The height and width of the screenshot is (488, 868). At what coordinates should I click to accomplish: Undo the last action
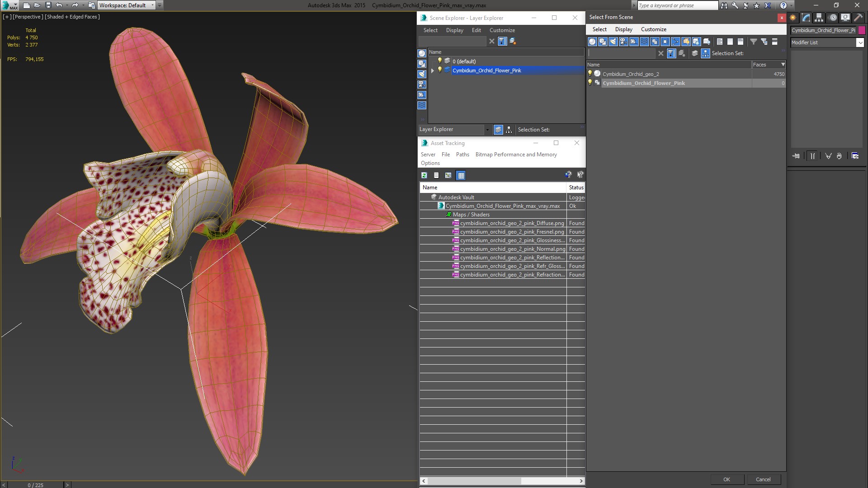[x=59, y=5]
